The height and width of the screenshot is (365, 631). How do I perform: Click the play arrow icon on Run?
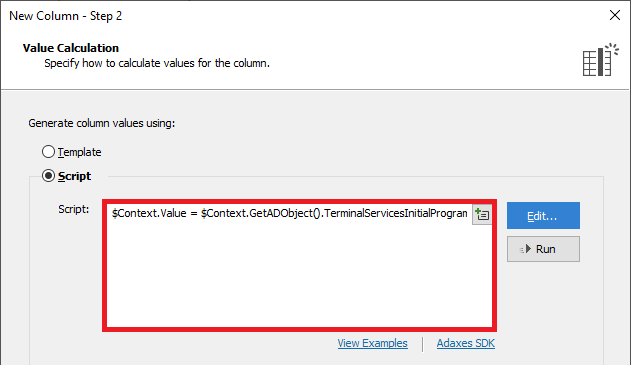coord(526,249)
